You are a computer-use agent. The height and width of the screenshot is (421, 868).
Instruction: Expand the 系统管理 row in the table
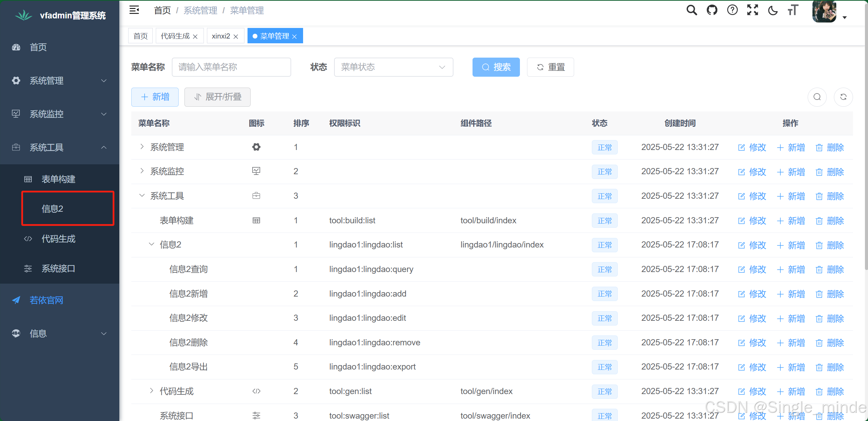pyautogui.click(x=142, y=147)
